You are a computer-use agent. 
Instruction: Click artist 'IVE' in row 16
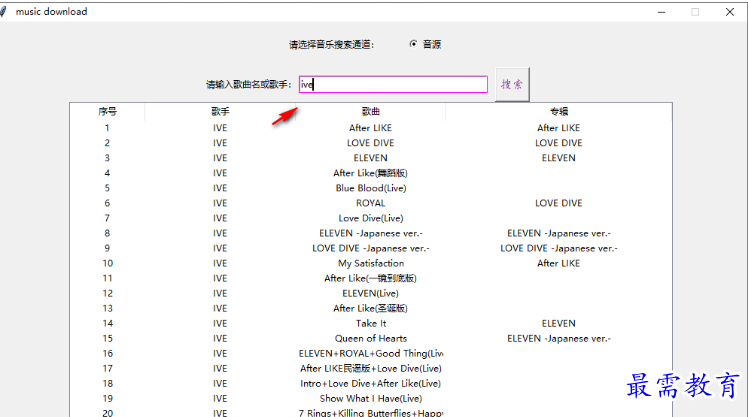click(x=220, y=354)
